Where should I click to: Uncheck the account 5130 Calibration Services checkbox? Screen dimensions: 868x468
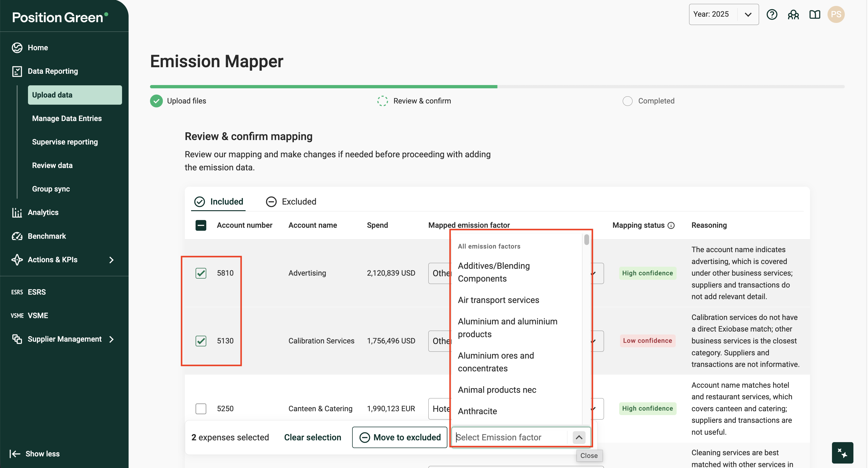pos(201,341)
